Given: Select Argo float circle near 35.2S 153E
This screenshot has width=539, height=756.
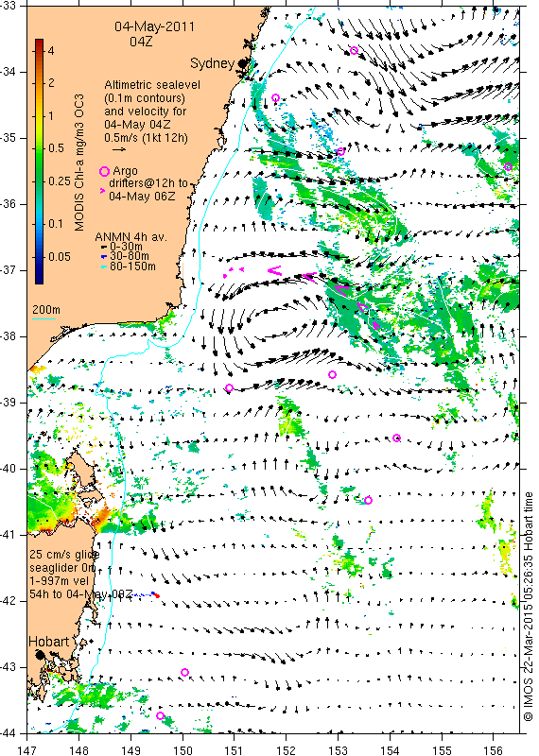Looking at the screenshot, I should 340,151.
